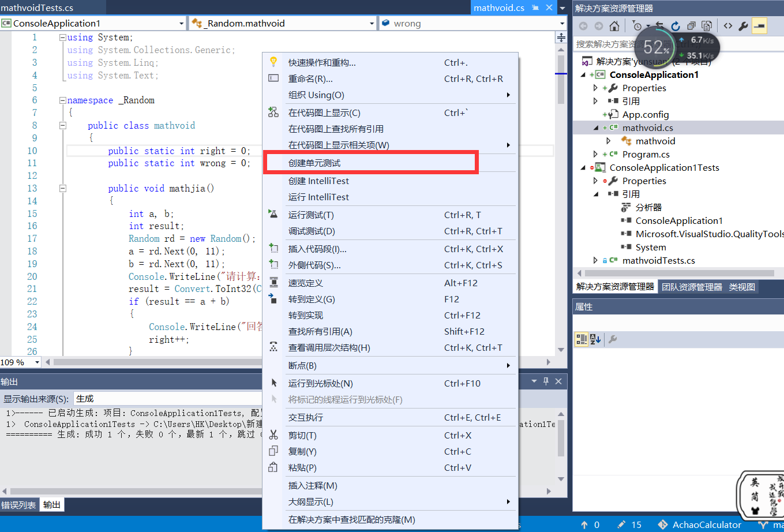This screenshot has height=532, width=784.
Task: Click the pencil changes indicator showing 15 in status bar
Action: [629, 524]
